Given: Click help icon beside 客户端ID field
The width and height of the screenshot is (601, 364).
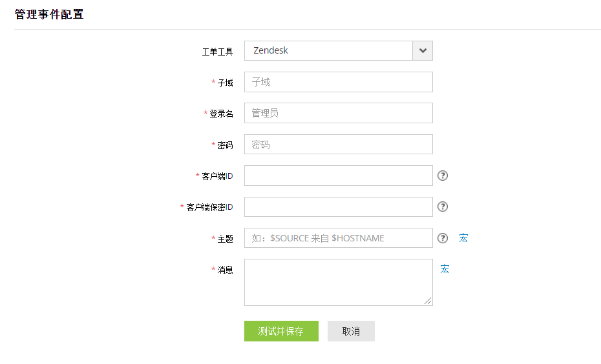Looking at the screenshot, I should (x=443, y=176).
